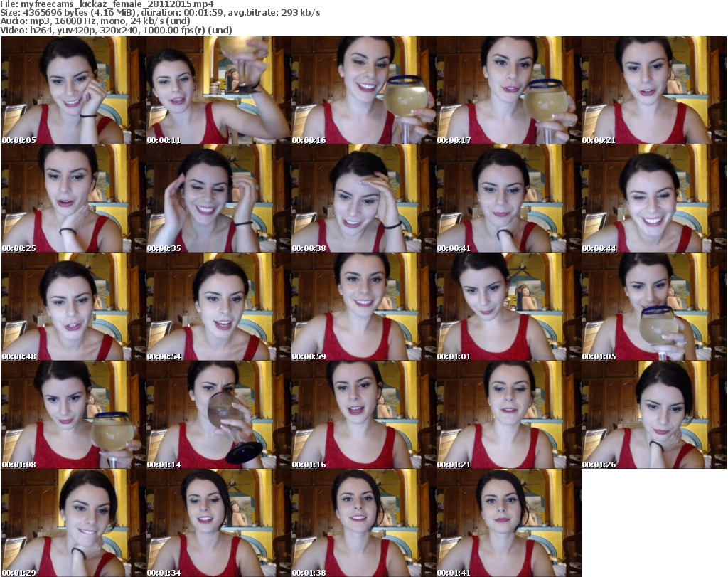Choose the video frame at 00:01:29

tap(74, 523)
